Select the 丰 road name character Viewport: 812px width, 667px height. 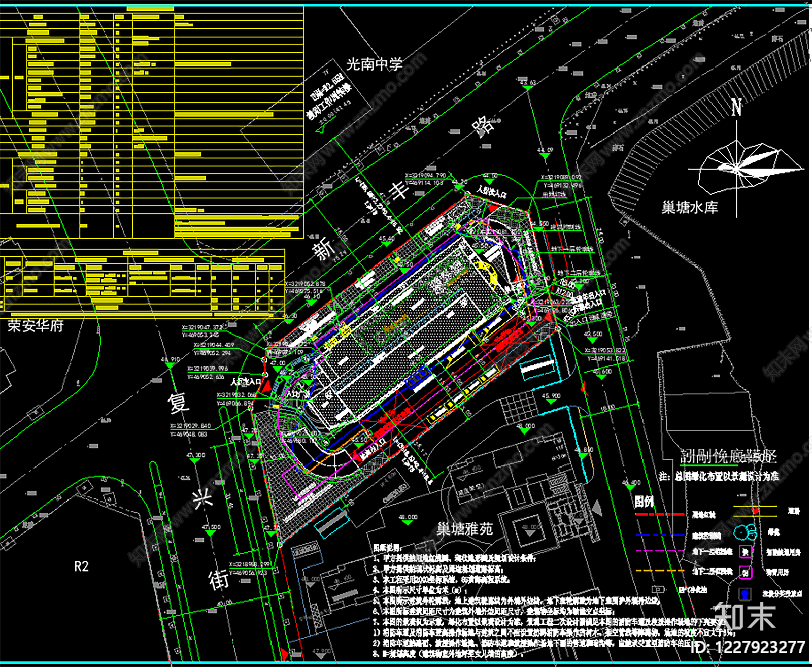pos(399,190)
